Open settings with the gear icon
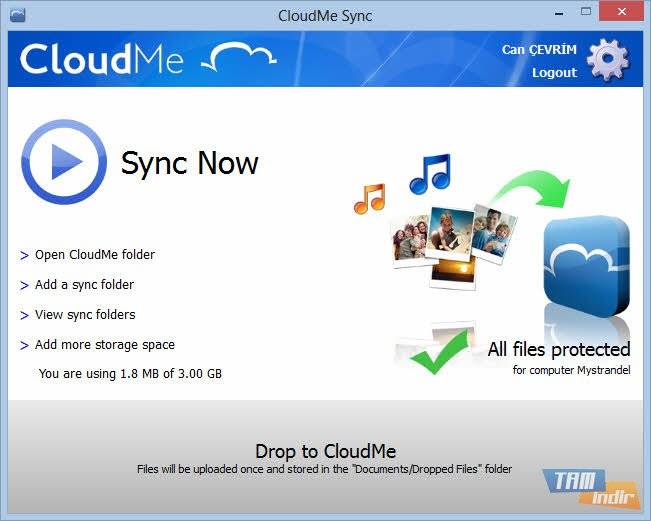 point(608,60)
